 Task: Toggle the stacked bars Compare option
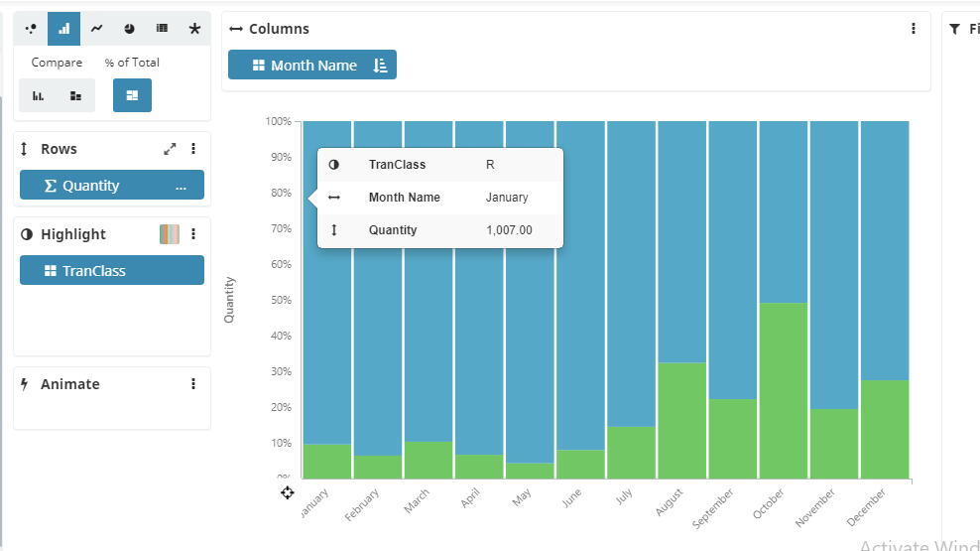(75, 95)
